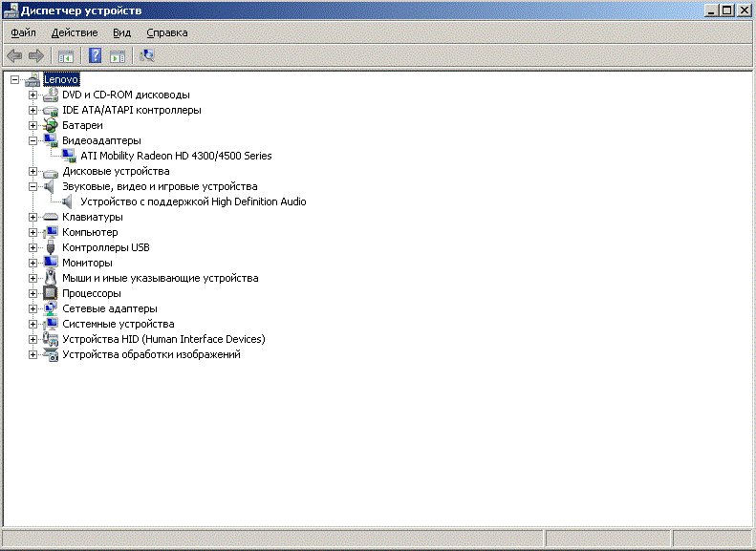Scan for hardware changes toolbar icon

146,56
